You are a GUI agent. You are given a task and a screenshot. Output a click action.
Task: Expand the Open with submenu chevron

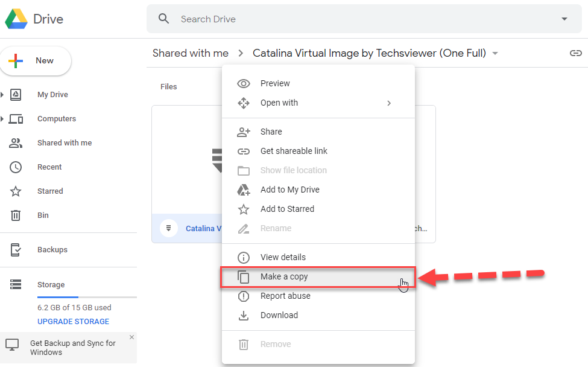pos(389,103)
